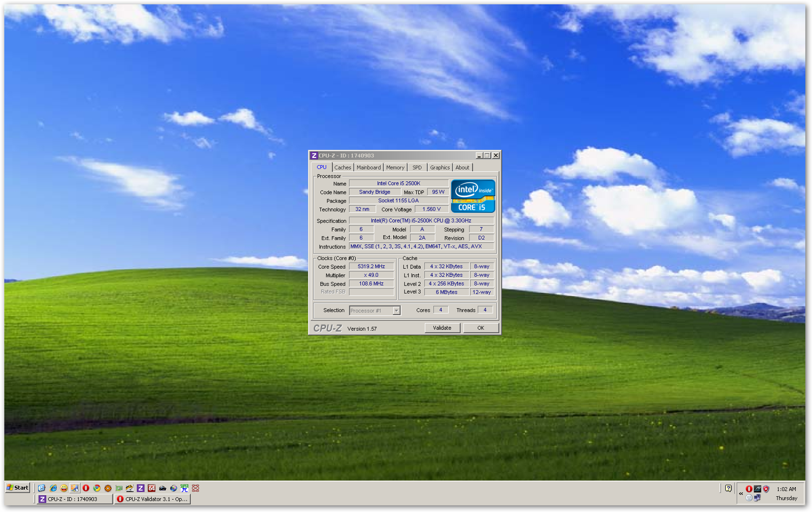Image resolution: width=812 pixels, height=512 pixels.
Task: Click the first blue Quick Launch icon
Action: (42, 488)
